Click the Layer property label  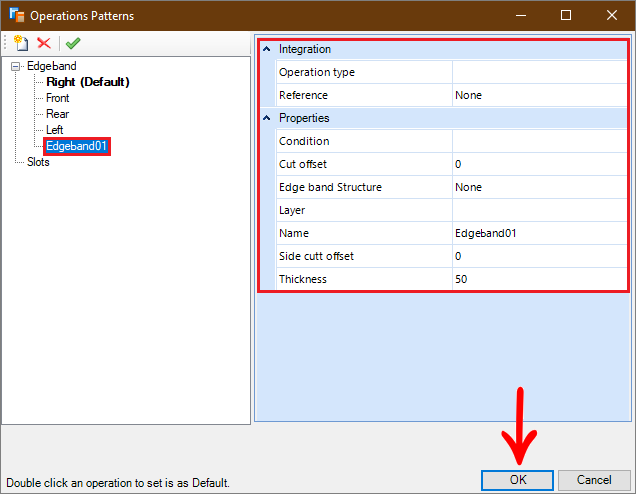click(292, 210)
